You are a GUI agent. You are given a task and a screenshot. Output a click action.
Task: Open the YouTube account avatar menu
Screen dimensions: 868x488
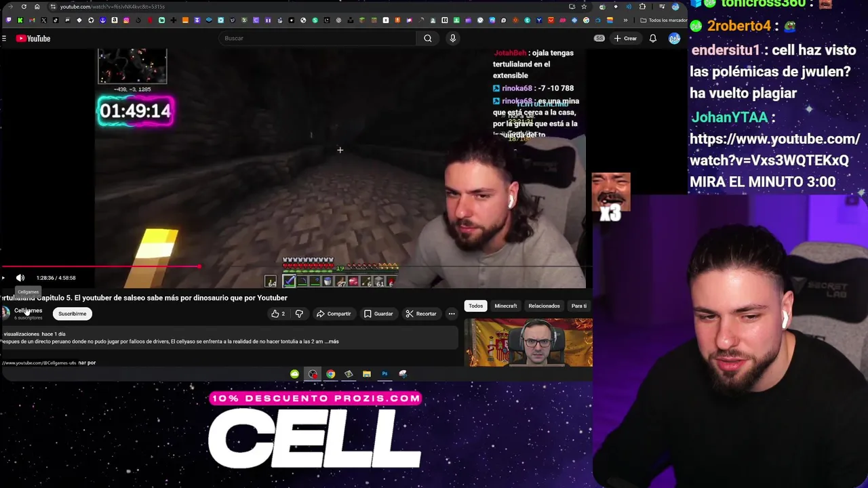pyautogui.click(x=674, y=39)
